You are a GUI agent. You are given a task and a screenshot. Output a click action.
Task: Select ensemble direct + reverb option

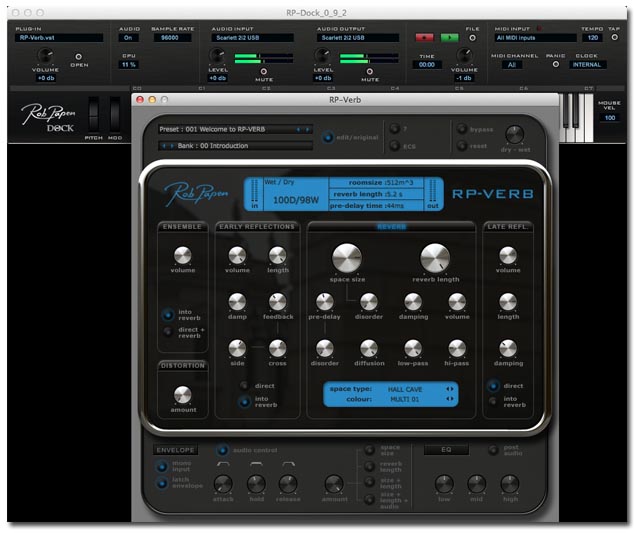[x=168, y=332]
